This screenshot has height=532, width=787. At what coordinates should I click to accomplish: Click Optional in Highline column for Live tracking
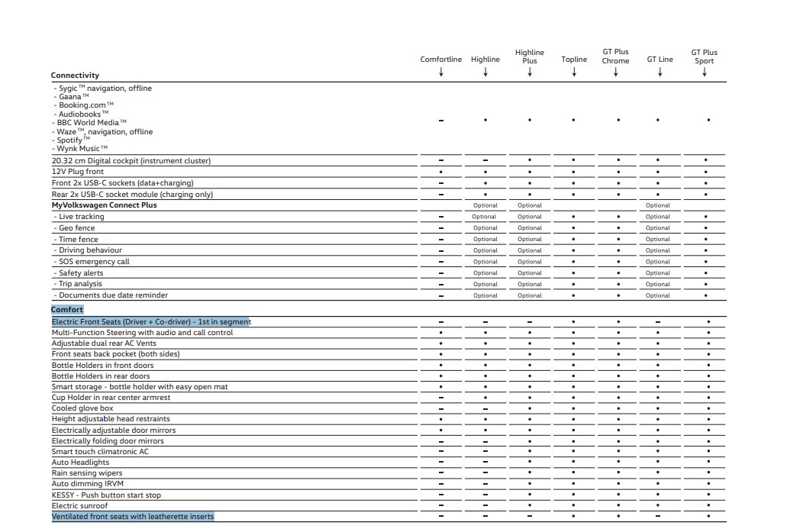tap(484, 217)
